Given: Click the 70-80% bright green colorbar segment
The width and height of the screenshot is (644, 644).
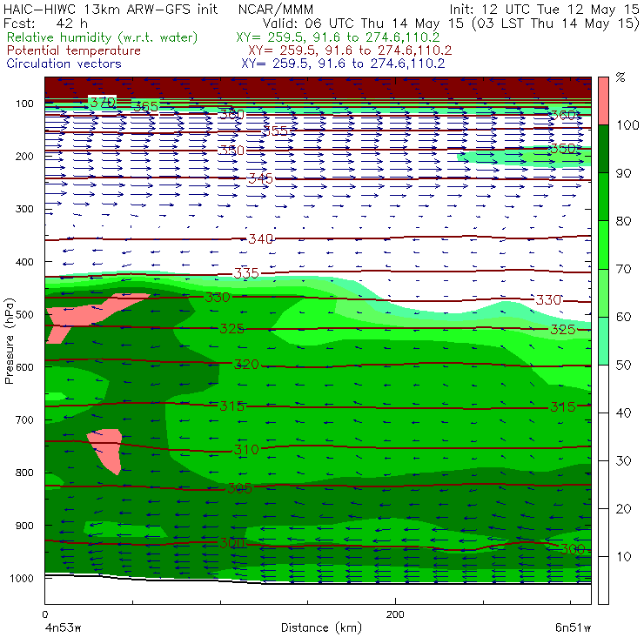Looking at the screenshot, I should [x=603, y=245].
